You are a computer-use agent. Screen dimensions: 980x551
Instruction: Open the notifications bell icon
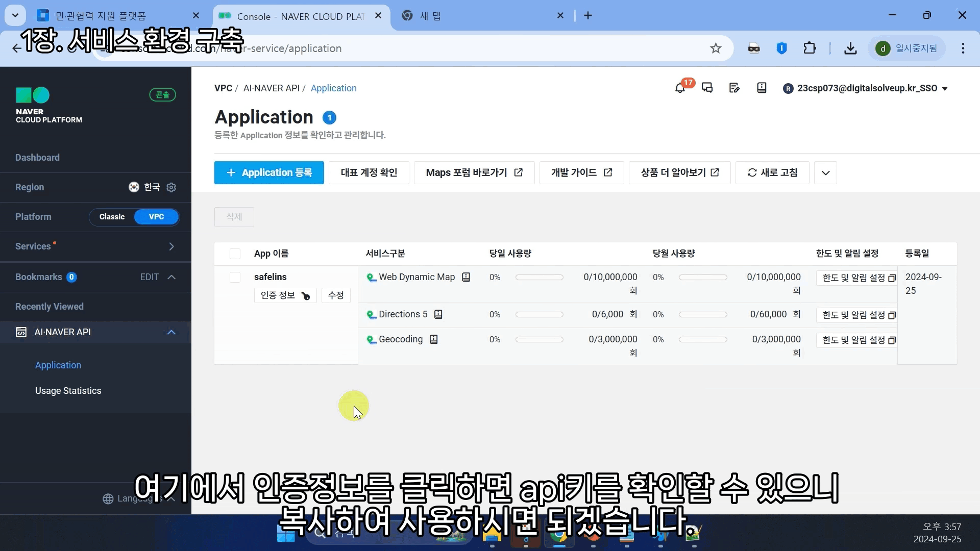(x=680, y=88)
